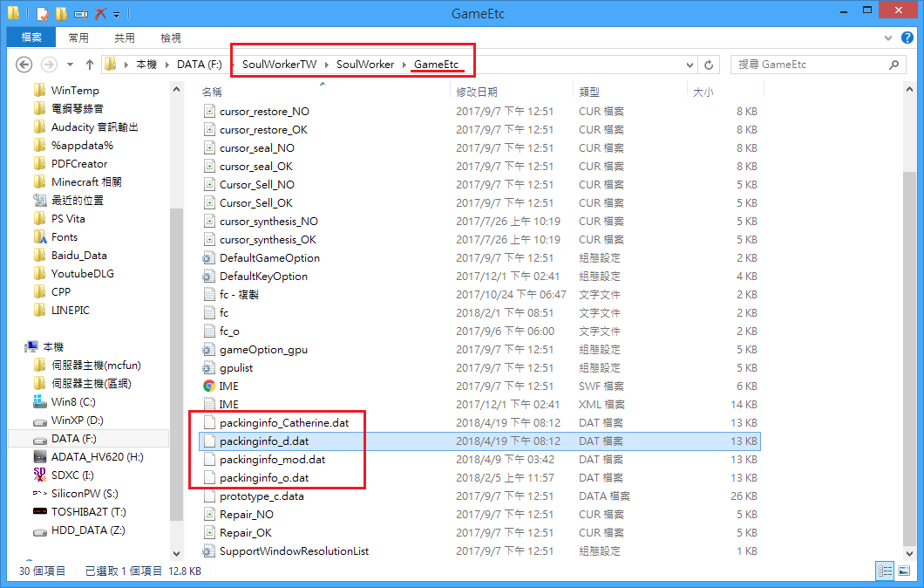Viewport: 924px width, 588px height.
Task: Click the search magnifier icon
Action: [894, 65]
